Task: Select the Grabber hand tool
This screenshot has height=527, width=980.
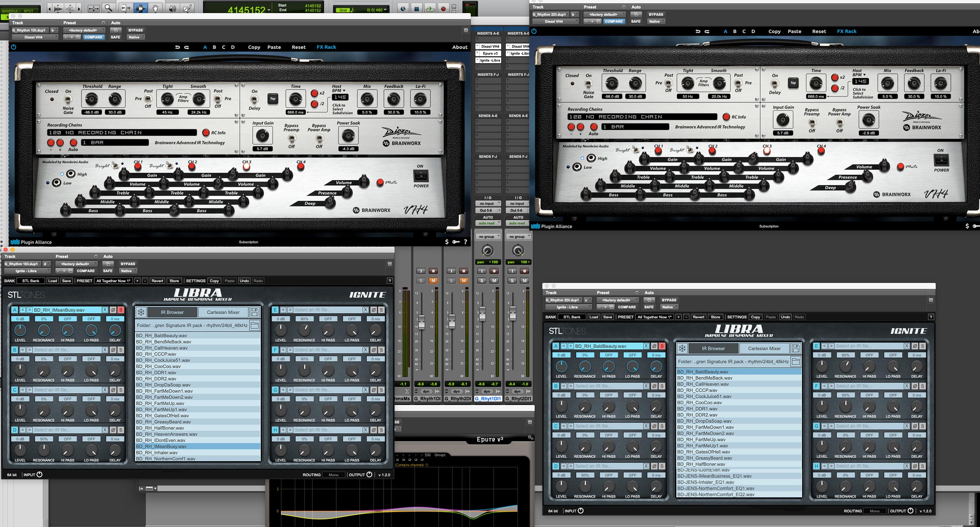Action: (x=156, y=8)
